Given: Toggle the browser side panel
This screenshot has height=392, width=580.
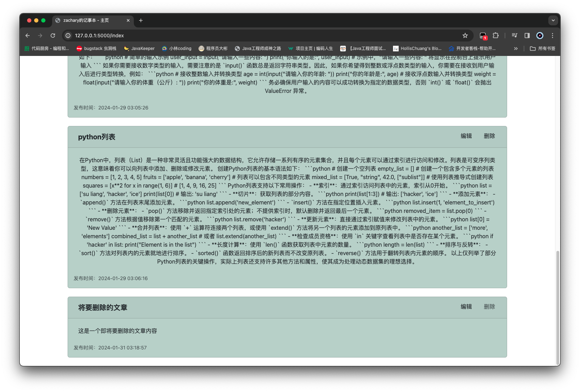Looking at the screenshot, I should tap(527, 36).
